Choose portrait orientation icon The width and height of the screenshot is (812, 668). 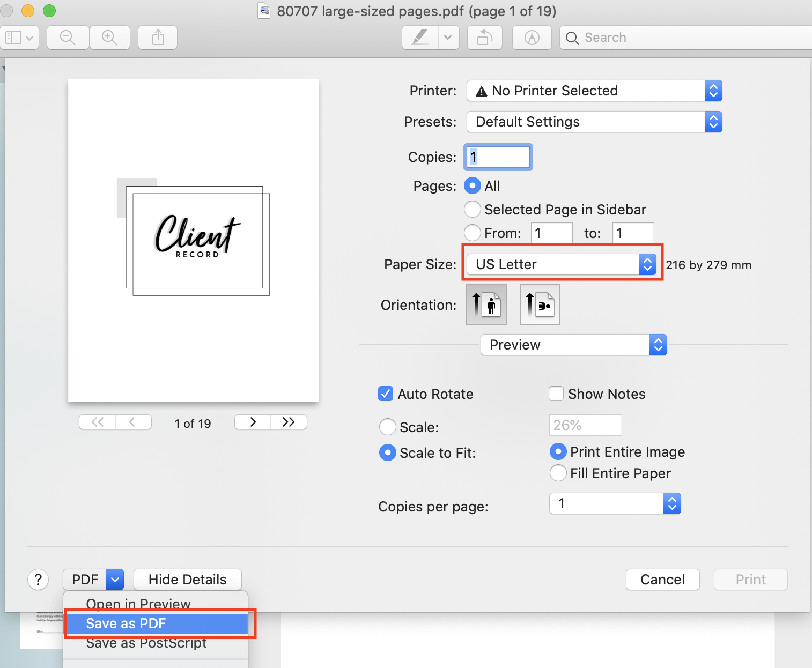tap(486, 305)
